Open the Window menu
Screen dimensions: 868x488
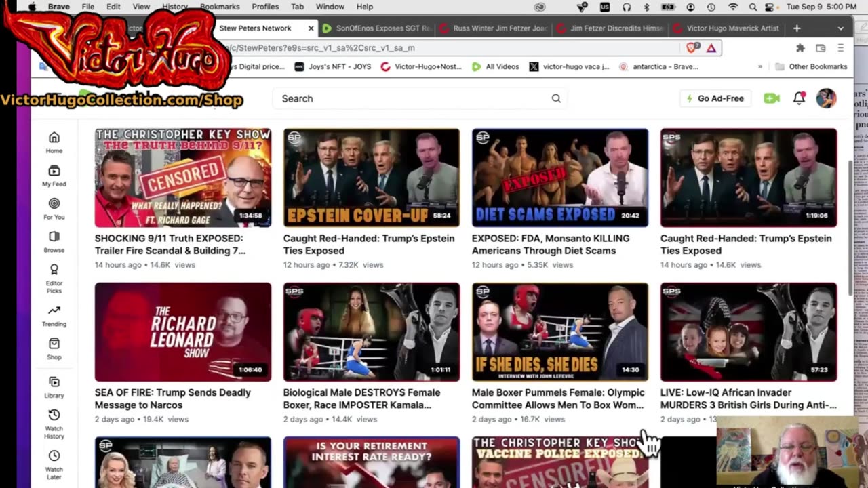330,7
